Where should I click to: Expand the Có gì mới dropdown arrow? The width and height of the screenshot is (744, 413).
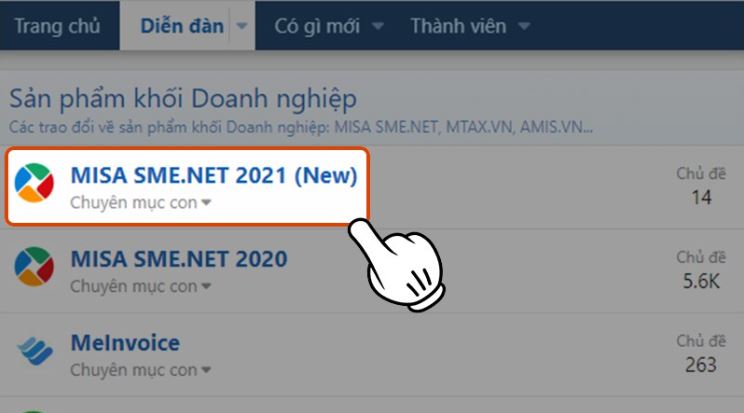pyautogui.click(x=378, y=26)
